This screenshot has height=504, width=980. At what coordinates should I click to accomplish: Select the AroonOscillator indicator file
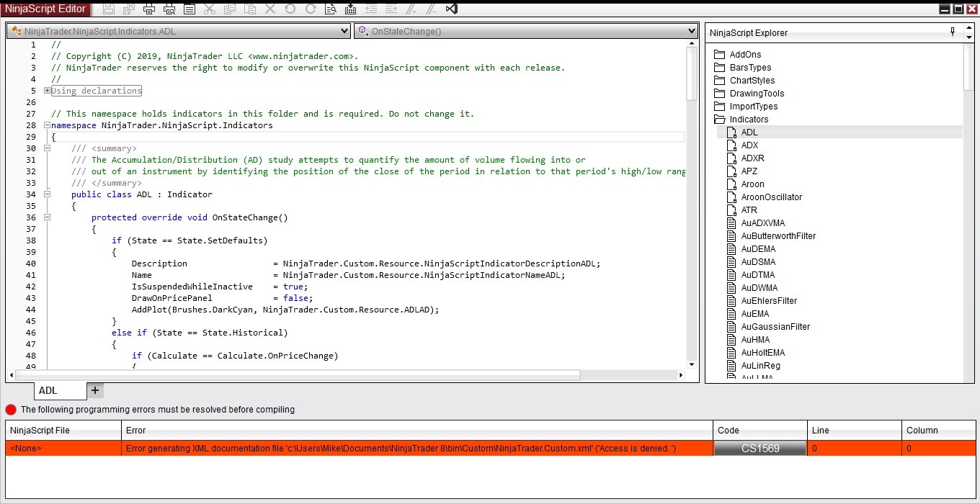coord(763,197)
